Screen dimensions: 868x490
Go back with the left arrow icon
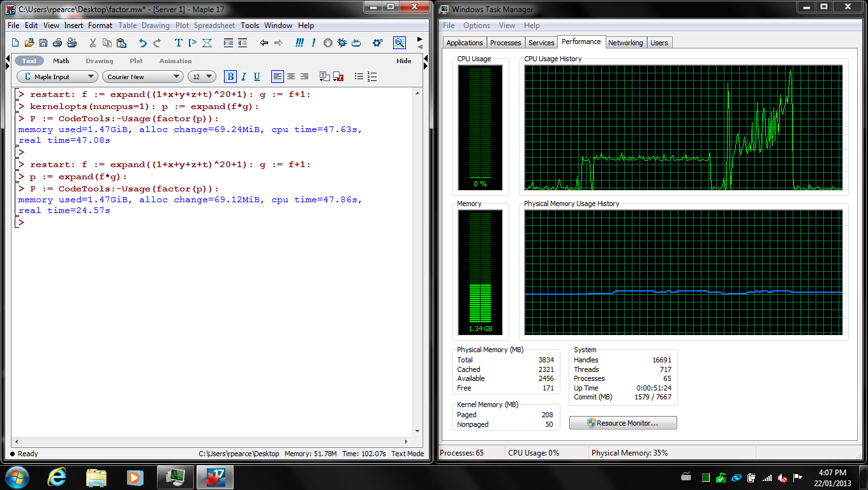pyautogui.click(x=264, y=43)
